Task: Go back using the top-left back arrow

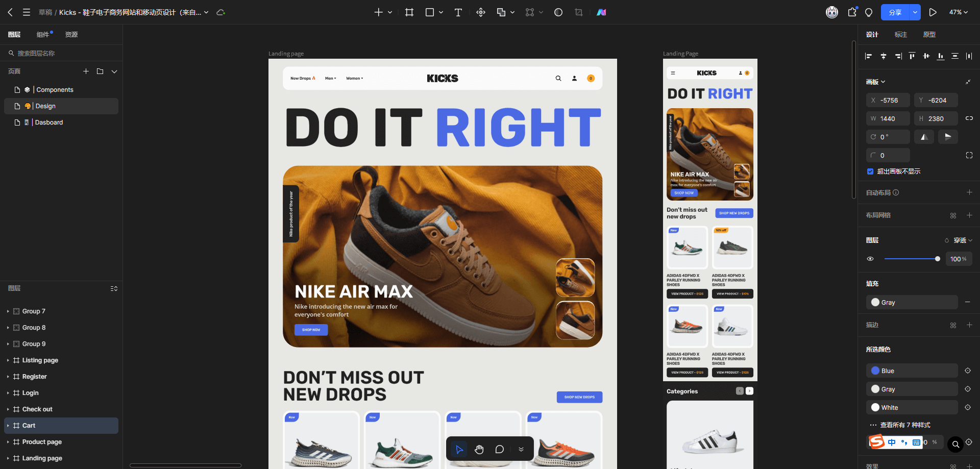Action: 10,12
